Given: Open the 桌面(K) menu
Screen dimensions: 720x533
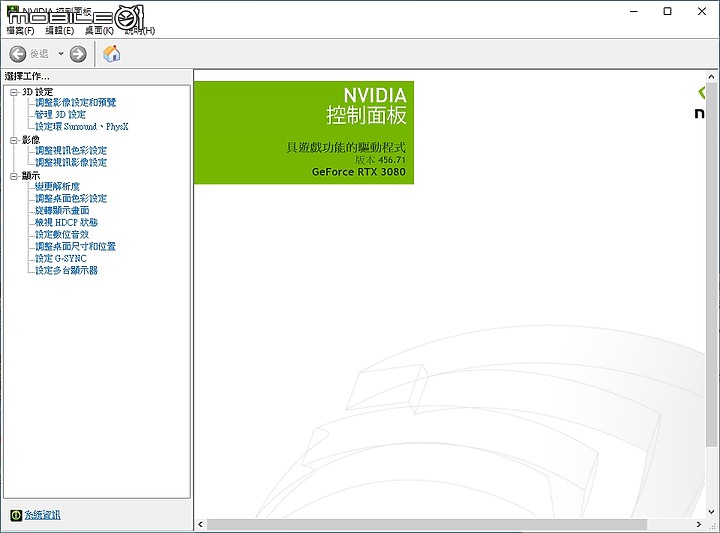Looking at the screenshot, I should point(99,31).
